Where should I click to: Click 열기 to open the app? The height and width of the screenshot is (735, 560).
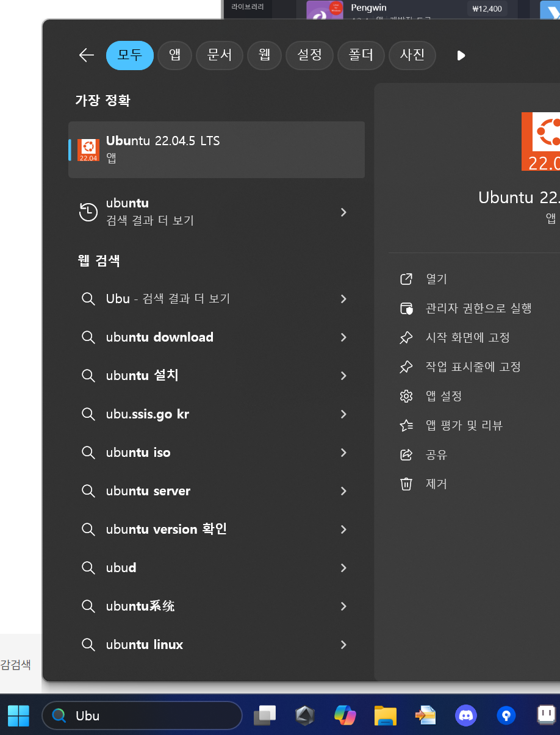click(436, 279)
